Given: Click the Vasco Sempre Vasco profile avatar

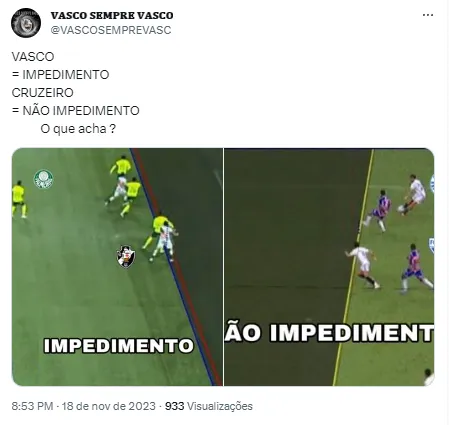Looking at the screenshot, I should [26, 23].
